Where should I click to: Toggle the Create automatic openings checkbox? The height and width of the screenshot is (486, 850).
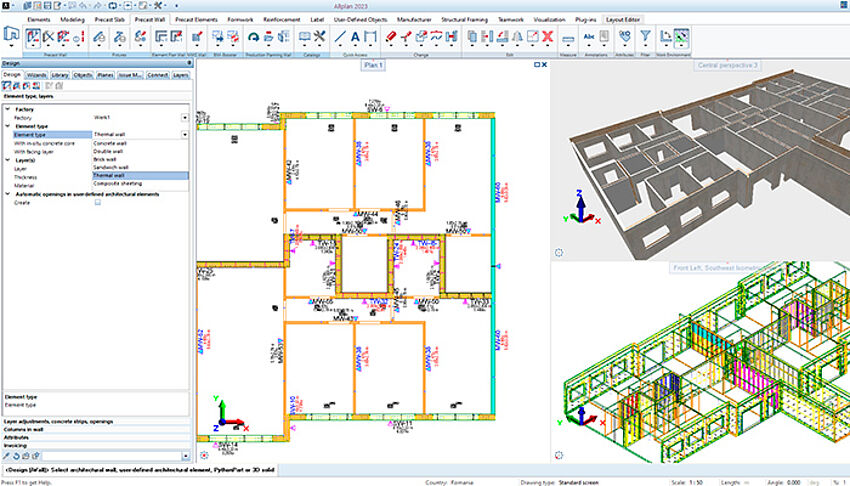coord(97,202)
